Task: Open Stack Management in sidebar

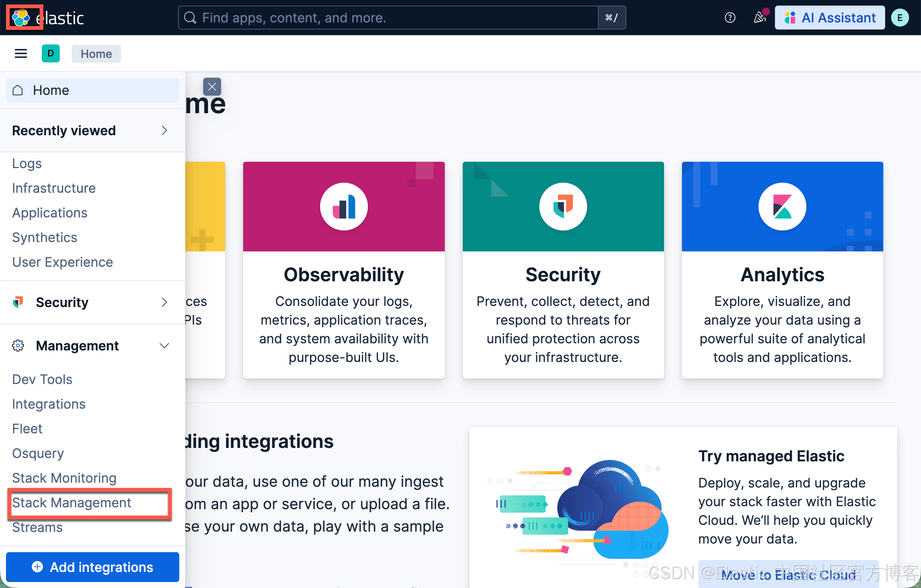Action: click(x=72, y=503)
